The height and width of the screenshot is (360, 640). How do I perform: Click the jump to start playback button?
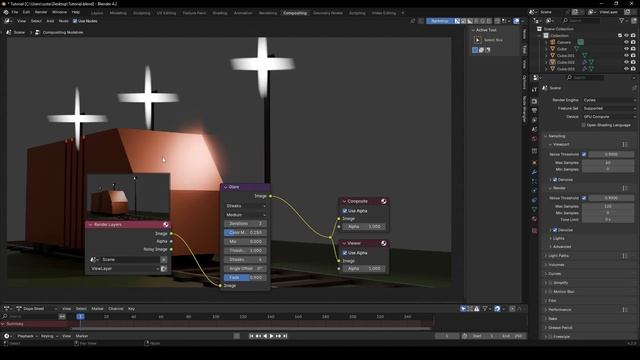251,336
